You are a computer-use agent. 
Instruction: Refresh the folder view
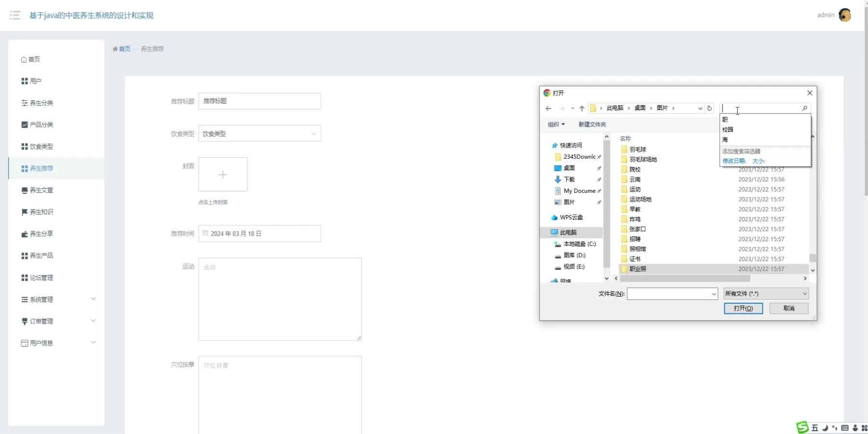[709, 108]
